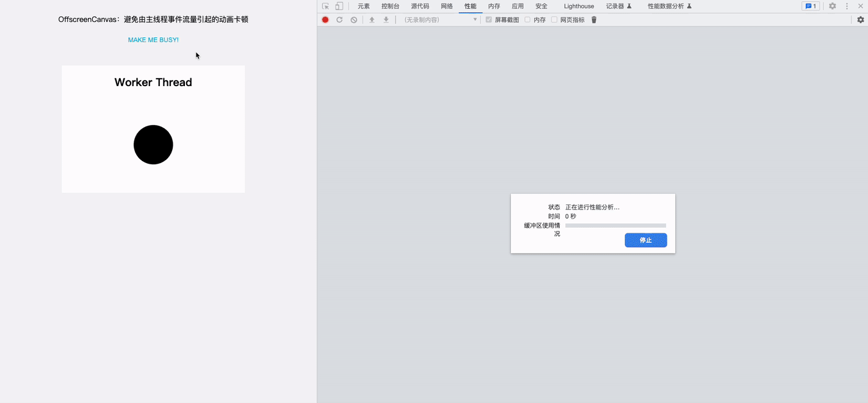Screen dimensions: 868x403
Task: Click the save profile download icon
Action: click(x=385, y=19)
